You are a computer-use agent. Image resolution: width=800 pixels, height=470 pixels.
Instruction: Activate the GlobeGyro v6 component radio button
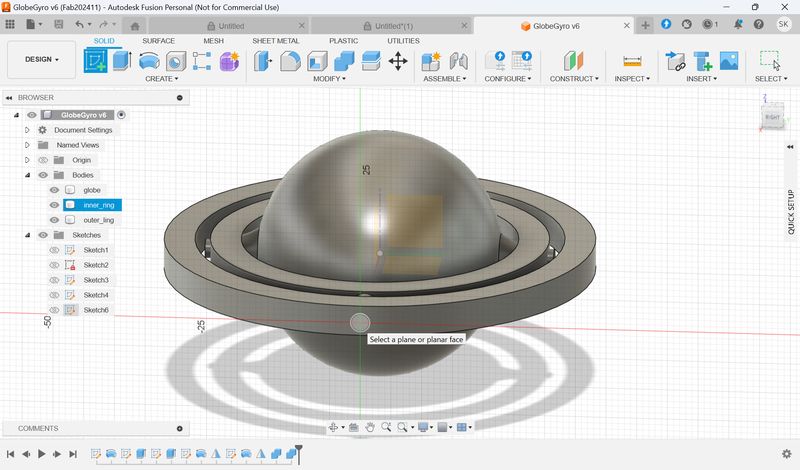[x=121, y=115]
